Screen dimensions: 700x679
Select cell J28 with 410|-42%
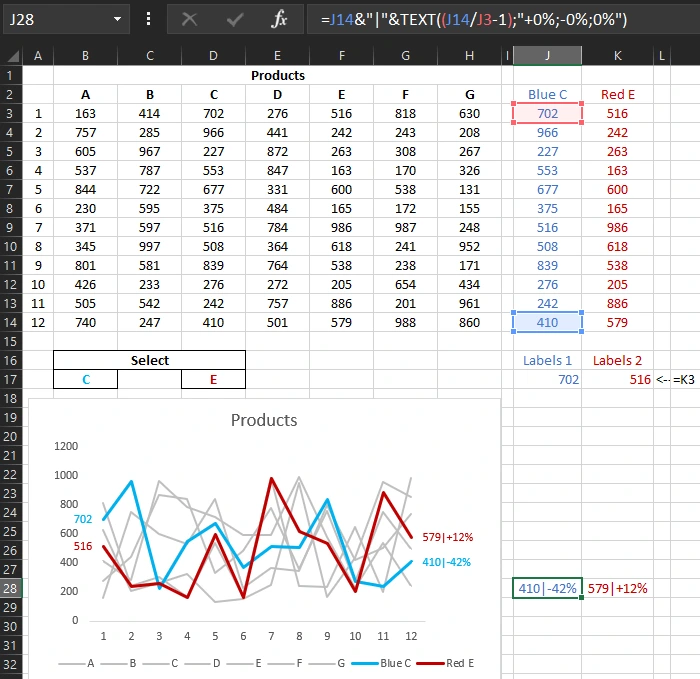click(547, 588)
